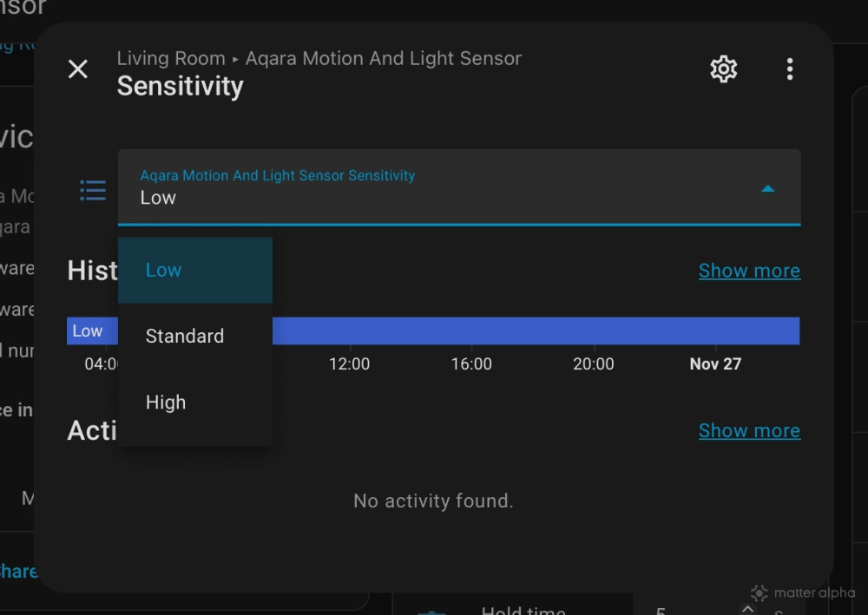Screen dimensions: 868x615
Task: Click the Nov 27 timeline label
Action: 715,363
